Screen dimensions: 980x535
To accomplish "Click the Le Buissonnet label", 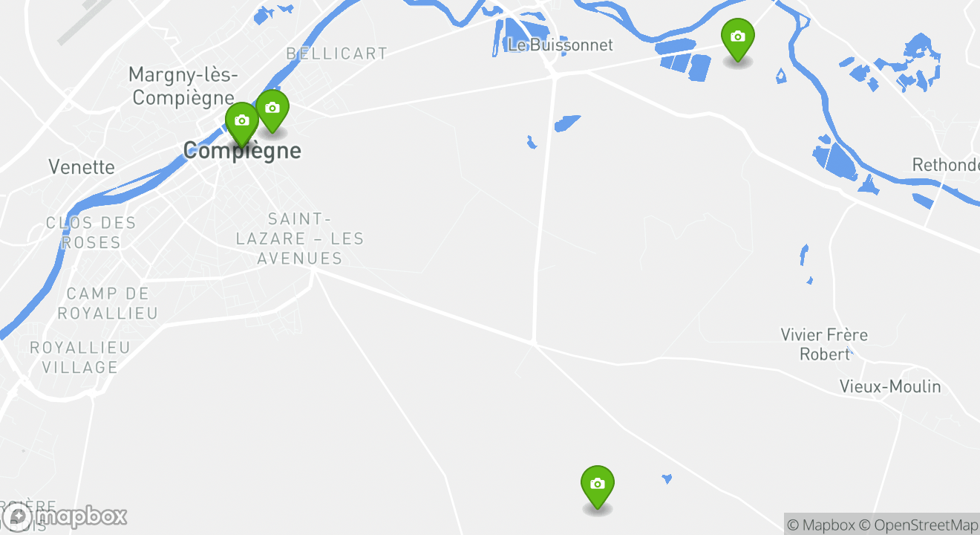I will click(561, 45).
